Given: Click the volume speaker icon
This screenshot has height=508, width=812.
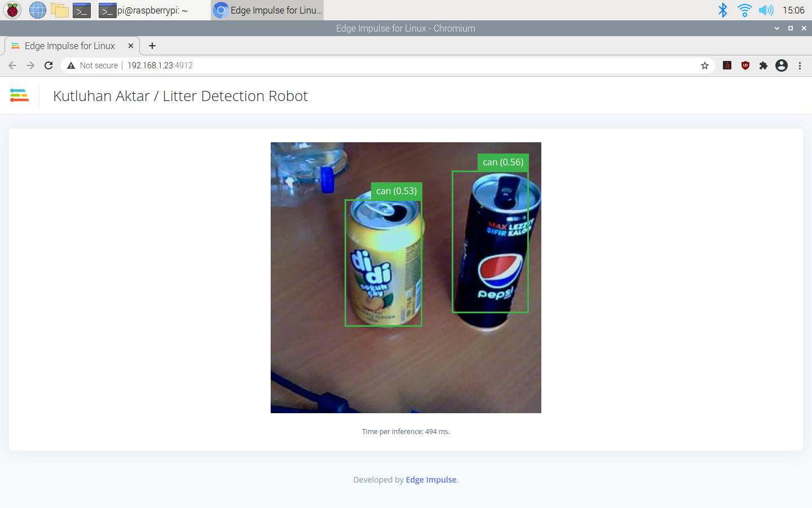Looking at the screenshot, I should (766, 10).
